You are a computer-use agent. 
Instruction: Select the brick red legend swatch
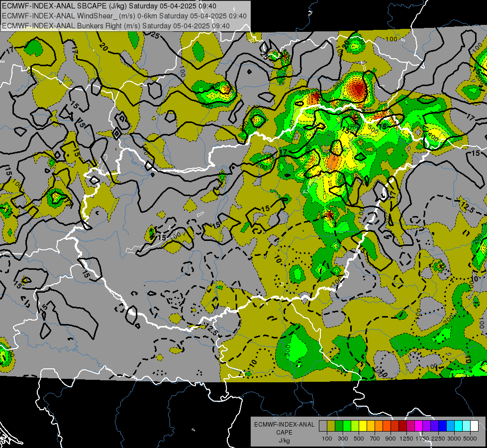[x=395, y=426]
